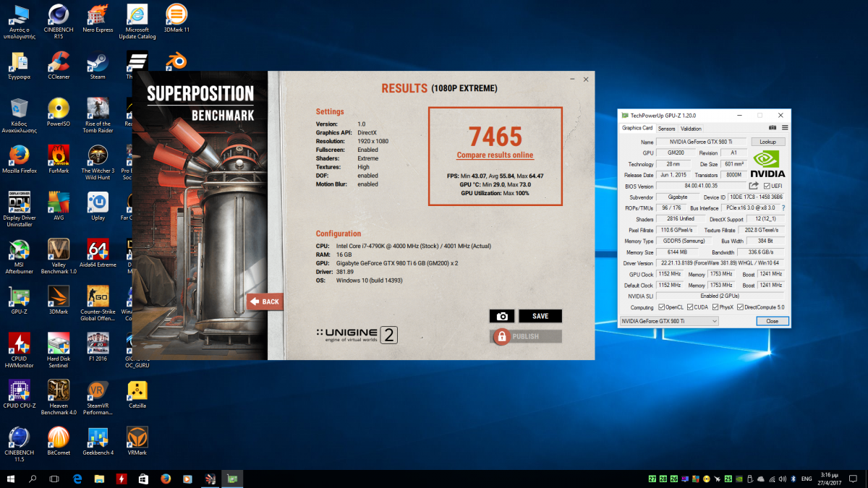Screen dimensions: 868x488
Task: Open the GPU selection dropdown in GPU-Z
Action: pos(669,321)
